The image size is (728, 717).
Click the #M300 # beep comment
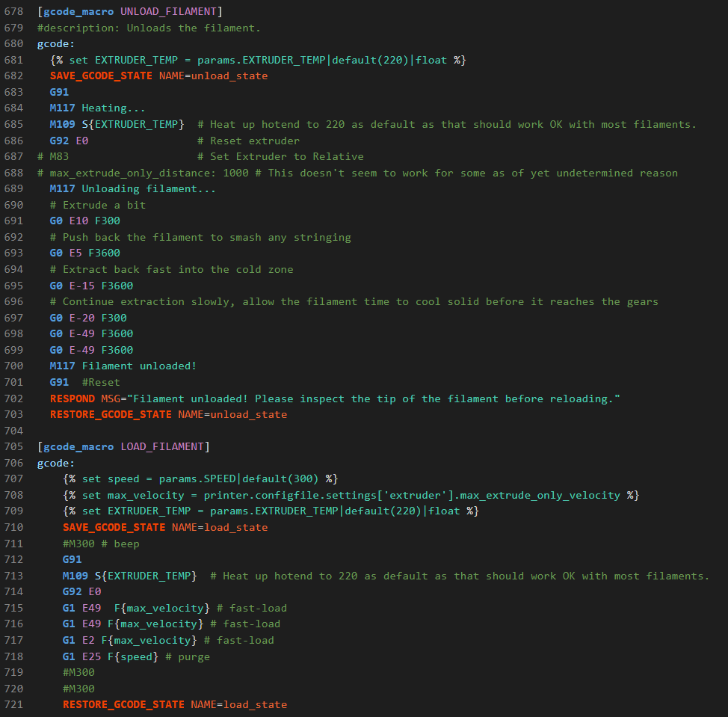(x=101, y=544)
